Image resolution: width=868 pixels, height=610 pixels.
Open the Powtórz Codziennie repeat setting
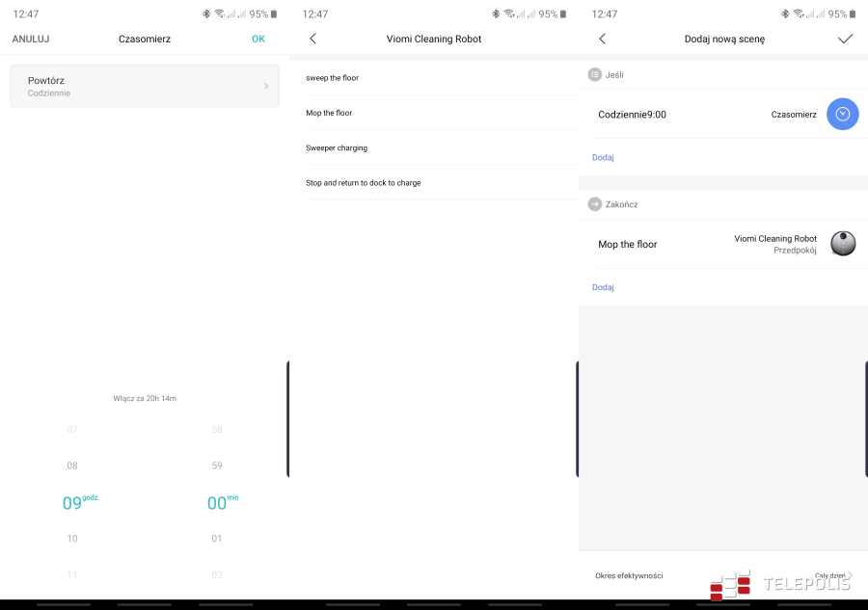tap(144, 86)
